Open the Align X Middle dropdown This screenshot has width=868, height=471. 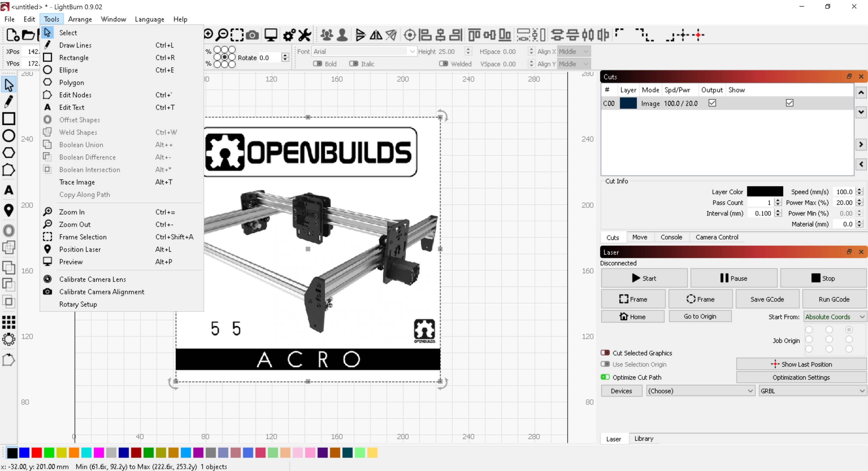click(574, 51)
